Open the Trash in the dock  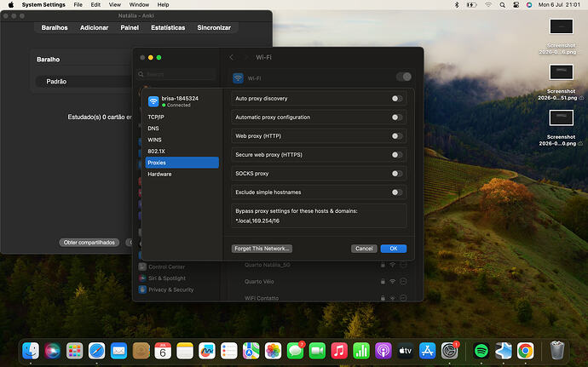557,351
